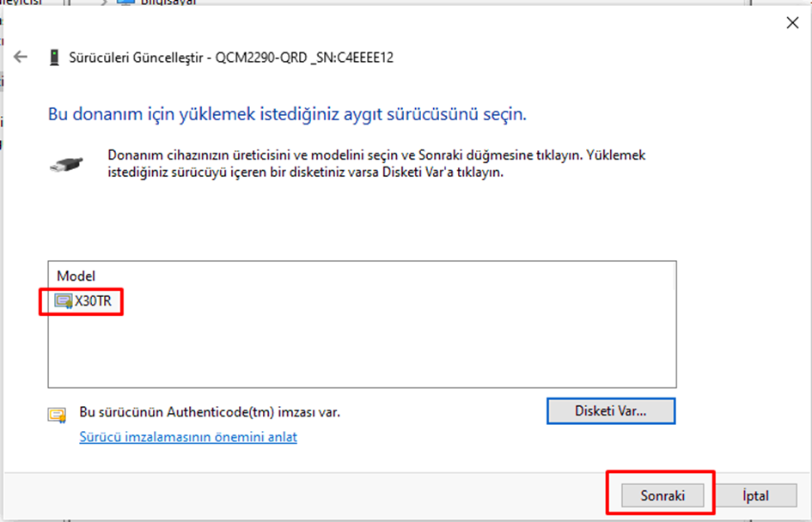Close the driver update dialog with X
Viewport: 812px width, 522px height.
792,23
